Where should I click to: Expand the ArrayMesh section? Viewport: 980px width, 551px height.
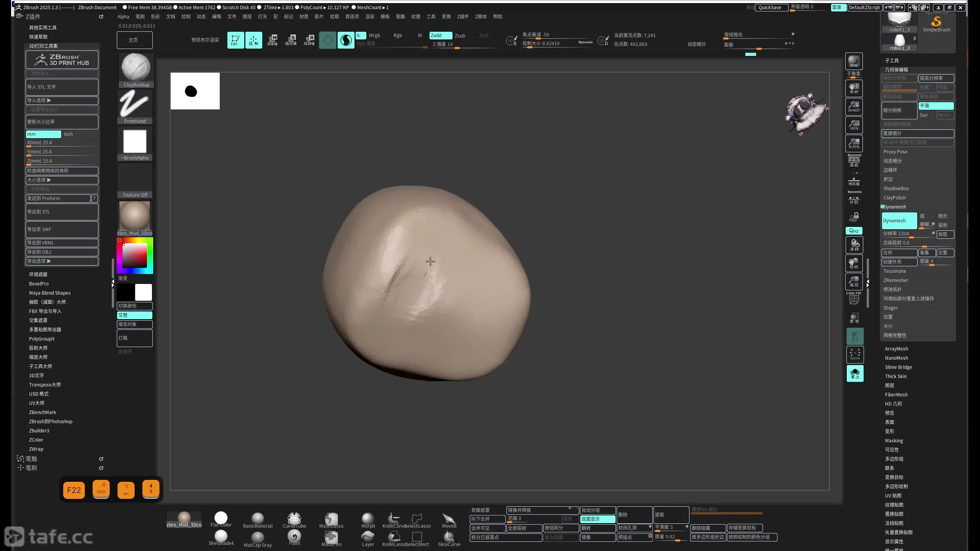tap(896, 349)
